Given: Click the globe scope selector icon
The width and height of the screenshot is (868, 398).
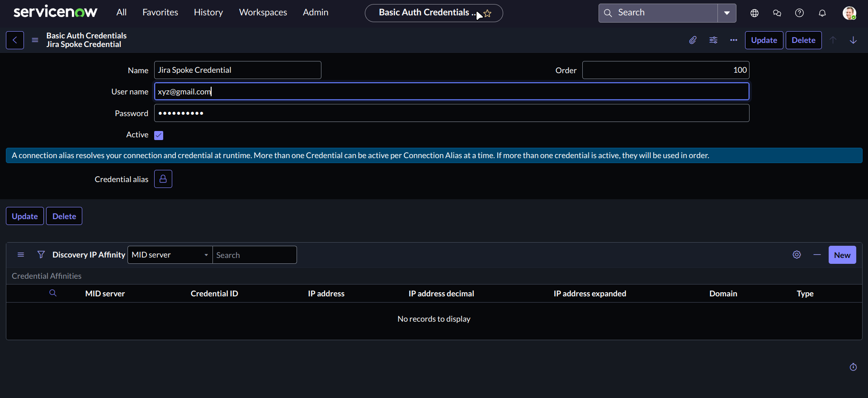Looking at the screenshot, I should (x=755, y=13).
